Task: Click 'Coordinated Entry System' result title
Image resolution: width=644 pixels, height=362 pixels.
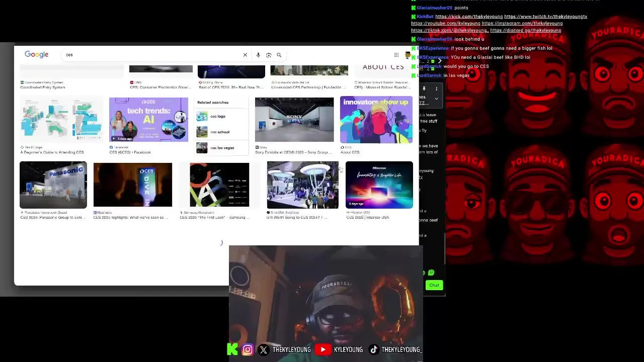Action: tap(43, 87)
